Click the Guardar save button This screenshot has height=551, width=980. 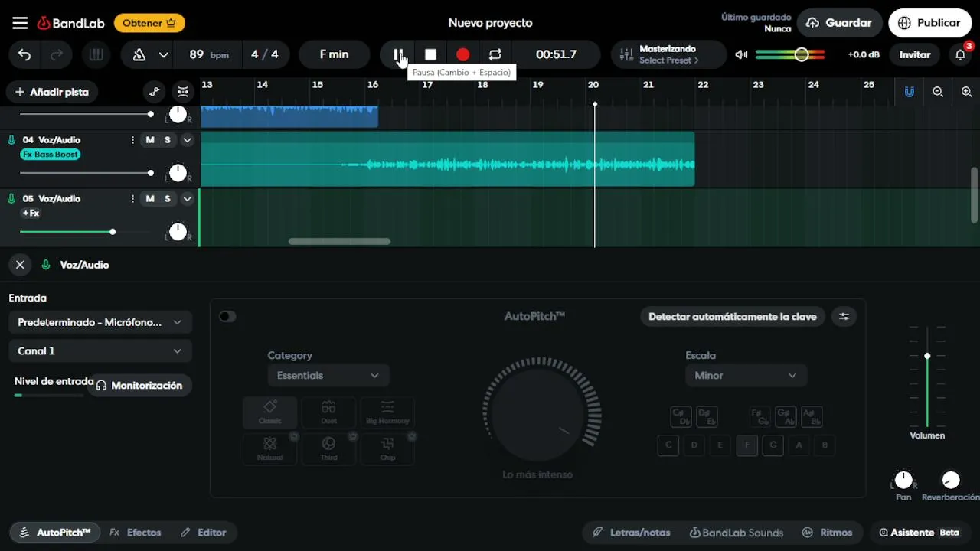(x=839, y=23)
